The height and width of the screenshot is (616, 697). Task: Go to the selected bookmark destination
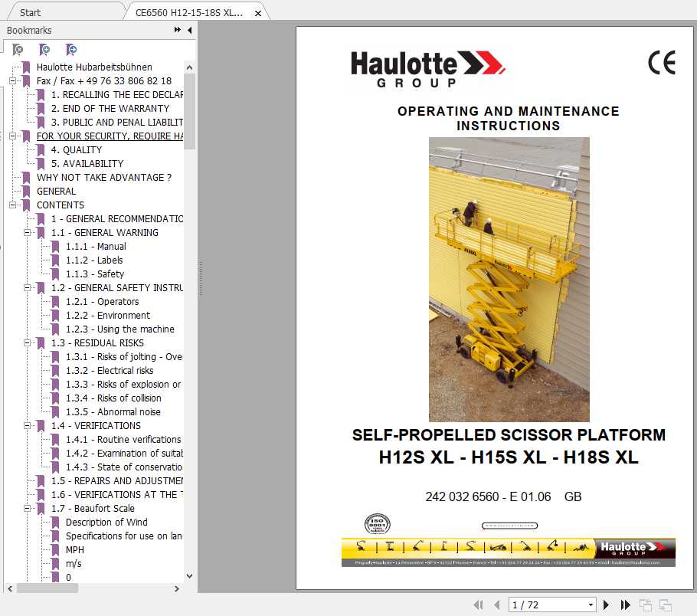(x=70, y=49)
